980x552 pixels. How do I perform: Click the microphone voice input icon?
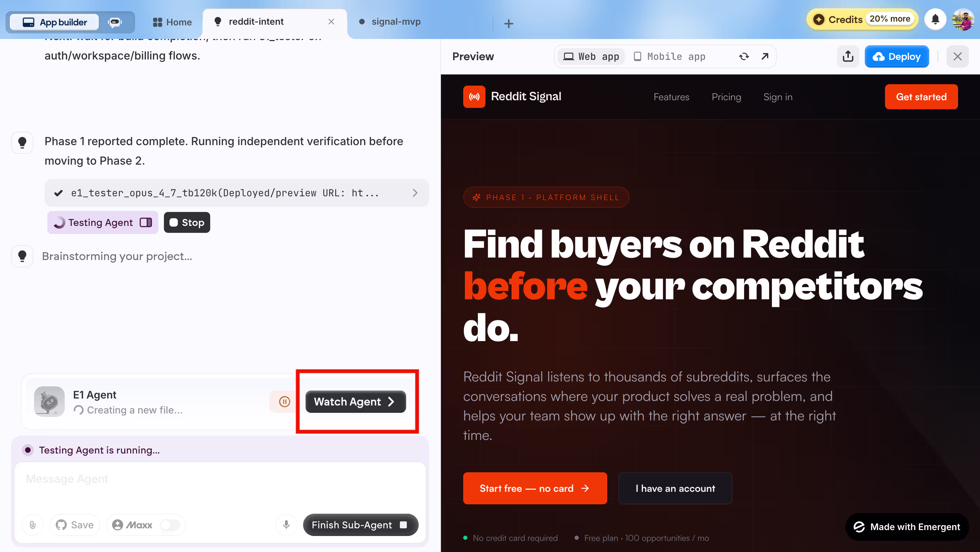tap(286, 525)
